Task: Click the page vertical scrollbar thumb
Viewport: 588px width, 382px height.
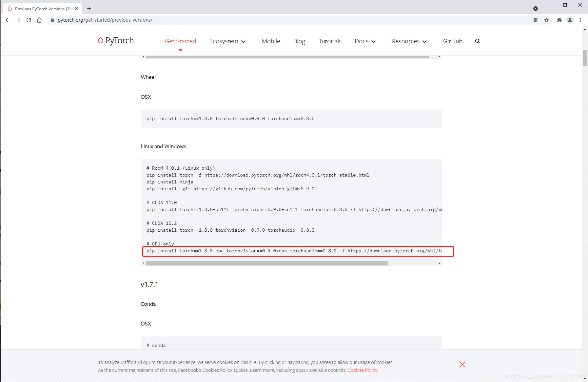Action: 585,58
